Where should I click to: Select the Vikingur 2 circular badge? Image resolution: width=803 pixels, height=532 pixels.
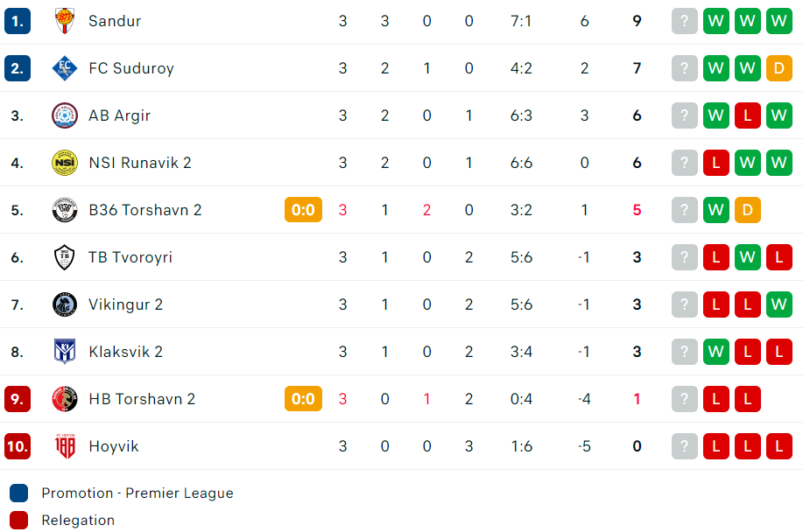pos(65,304)
